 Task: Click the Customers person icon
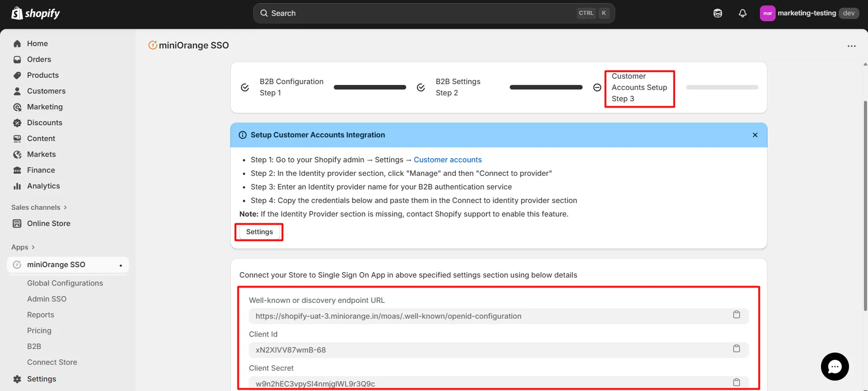17,91
